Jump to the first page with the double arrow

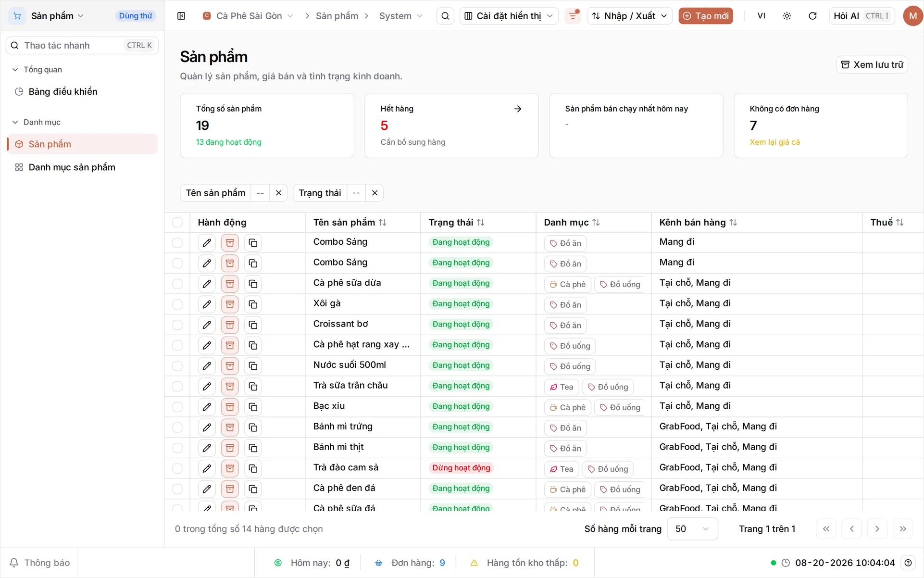pos(826,529)
